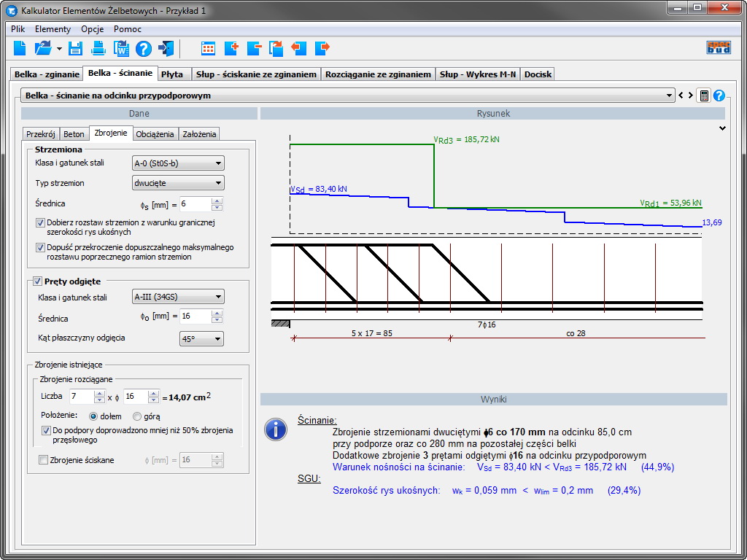Open the spec bud logo button
The width and height of the screenshot is (747, 560).
click(719, 48)
